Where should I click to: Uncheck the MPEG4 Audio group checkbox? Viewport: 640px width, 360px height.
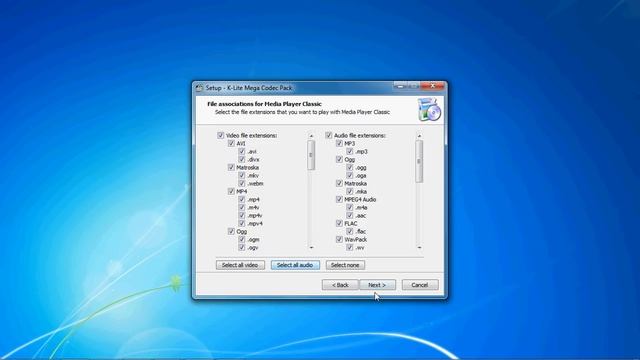coord(339,199)
